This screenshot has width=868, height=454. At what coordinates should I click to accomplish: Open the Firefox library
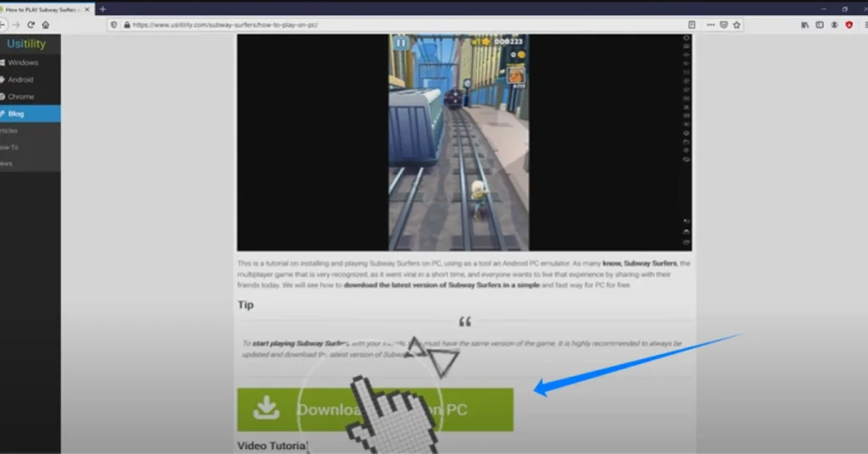805,25
